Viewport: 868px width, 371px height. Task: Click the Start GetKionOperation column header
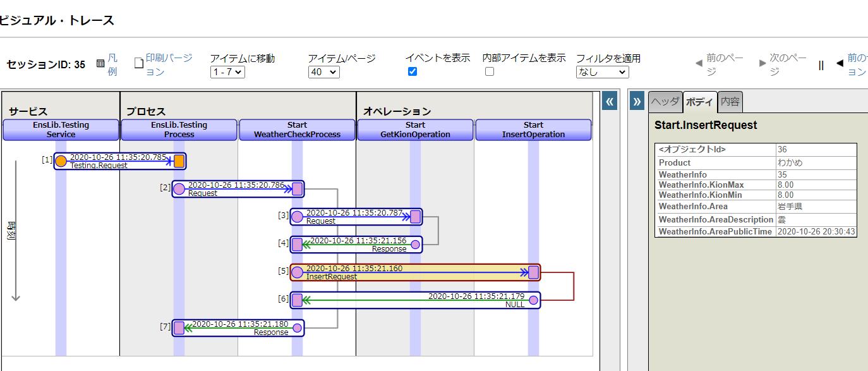click(415, 130)
